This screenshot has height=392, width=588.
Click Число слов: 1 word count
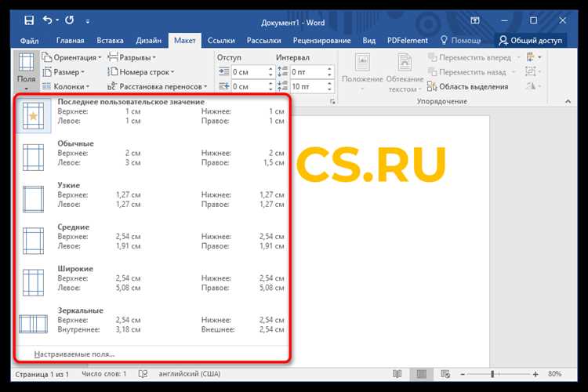103,374
